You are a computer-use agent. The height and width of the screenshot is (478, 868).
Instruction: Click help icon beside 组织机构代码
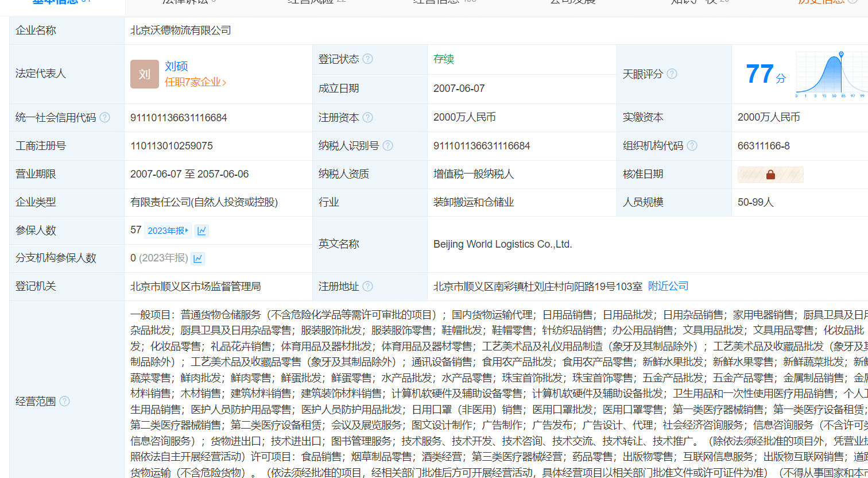pyautogui.click(x=692, y=146)
